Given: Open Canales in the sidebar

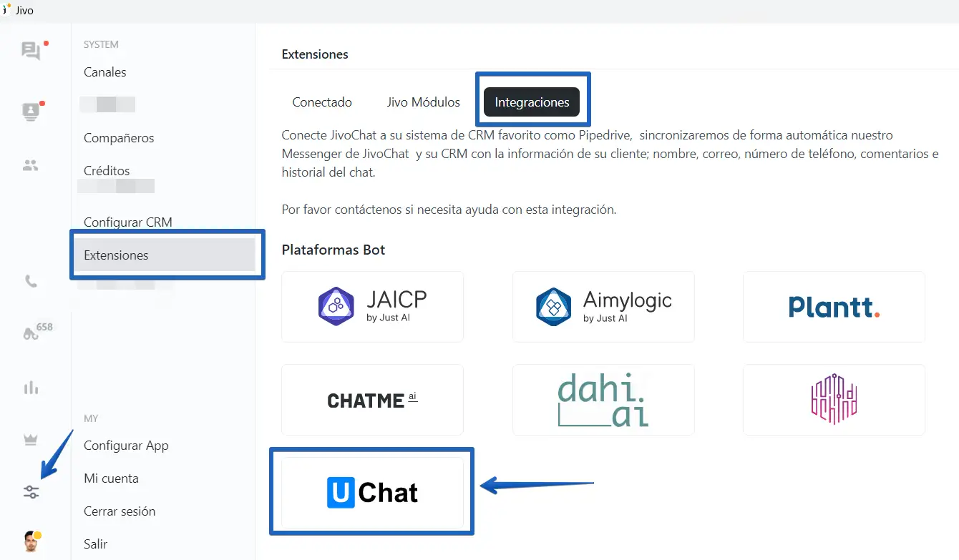Looking at the screenshot, I should click(x=105, y=72).
